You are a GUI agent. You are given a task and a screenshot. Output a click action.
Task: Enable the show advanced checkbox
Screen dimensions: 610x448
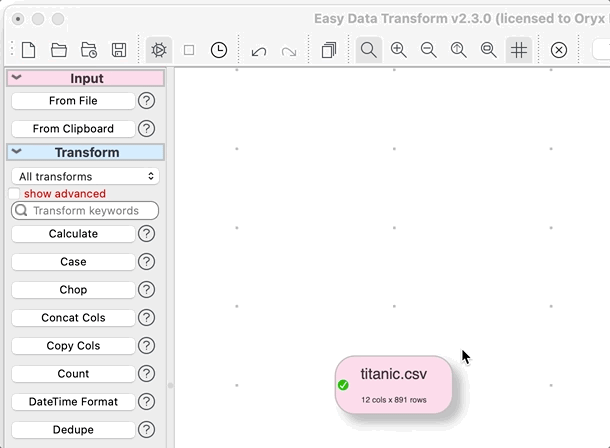[x=15, y=194]
